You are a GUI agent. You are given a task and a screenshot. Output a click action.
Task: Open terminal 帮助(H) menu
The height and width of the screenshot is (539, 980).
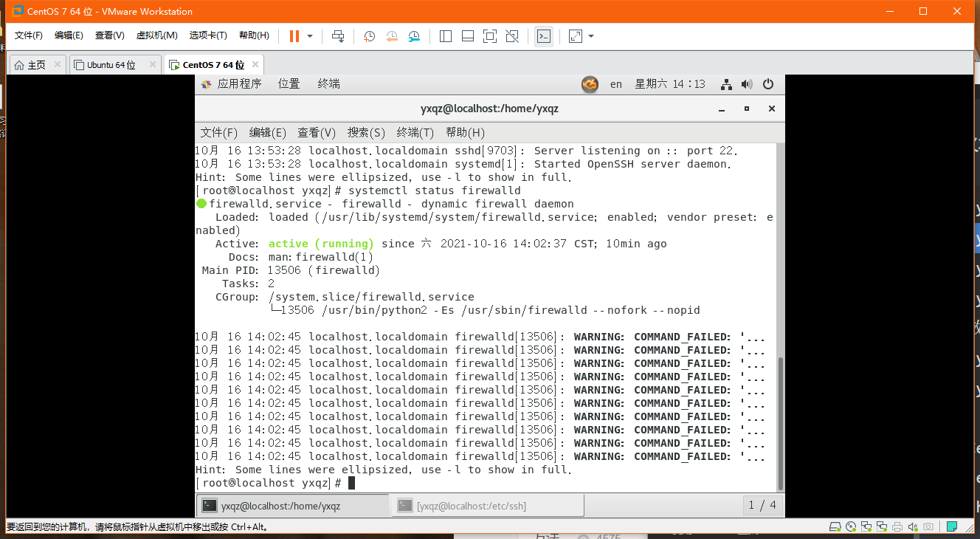(x=465, y=133)
